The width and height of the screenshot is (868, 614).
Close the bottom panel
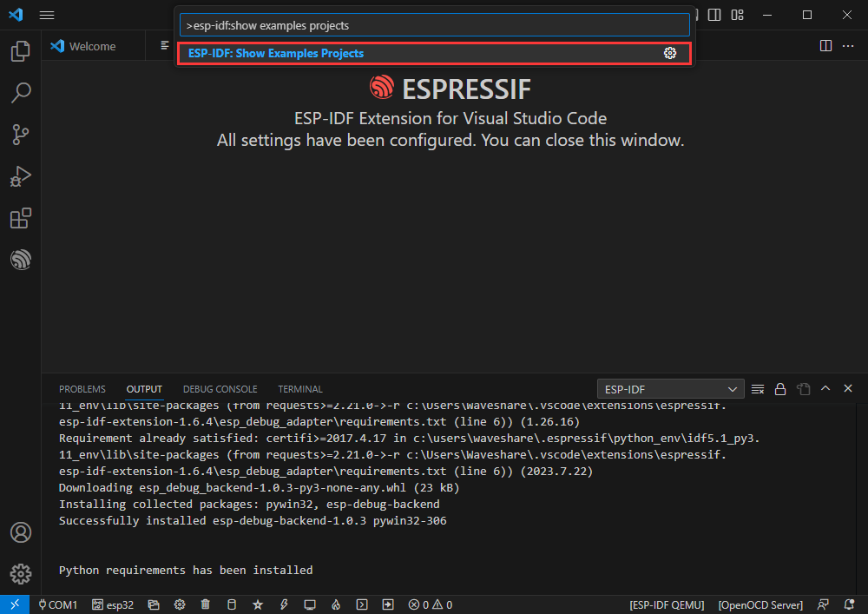click(848, 389)
